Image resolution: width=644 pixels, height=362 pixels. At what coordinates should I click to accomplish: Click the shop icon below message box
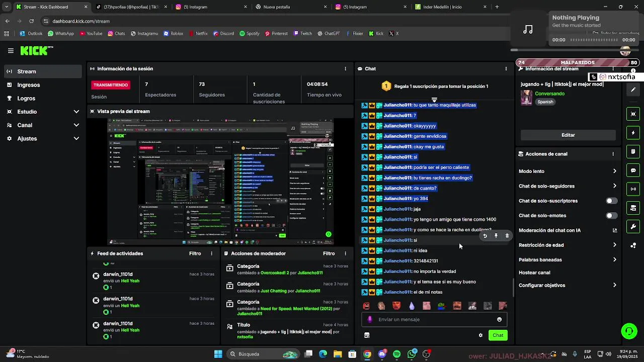pyautogui.click(x=367, y=335)
